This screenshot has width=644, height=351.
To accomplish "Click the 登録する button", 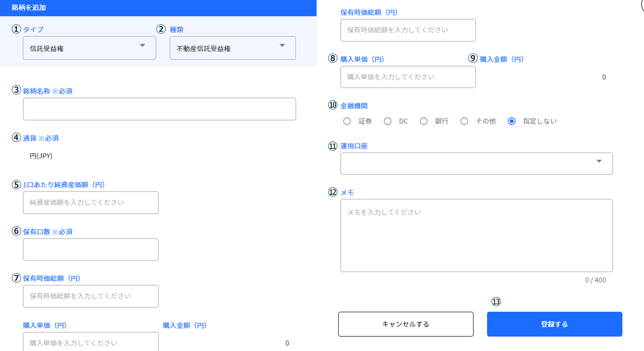I will click(554, 324).
